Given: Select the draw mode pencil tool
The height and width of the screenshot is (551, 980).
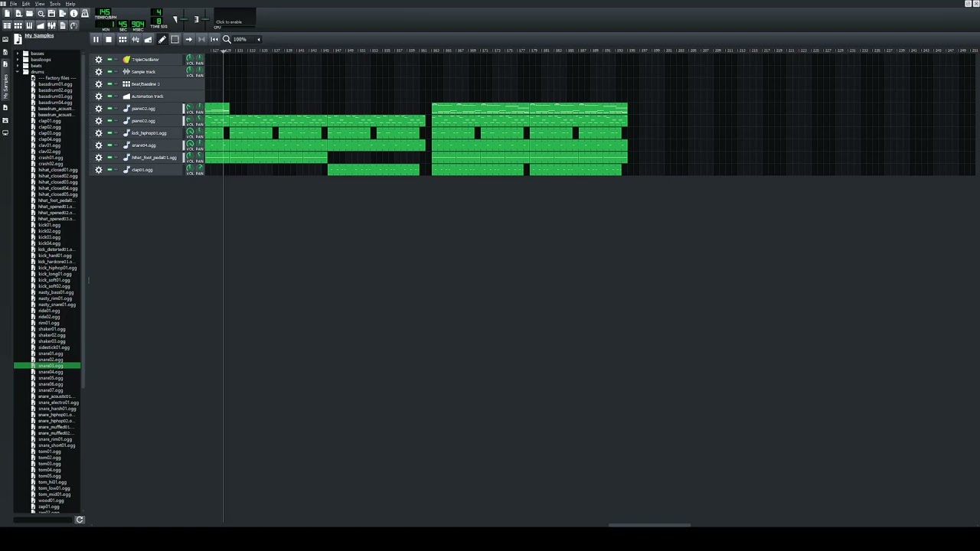Looking at the screenshot, I should (x=162, y=39).
